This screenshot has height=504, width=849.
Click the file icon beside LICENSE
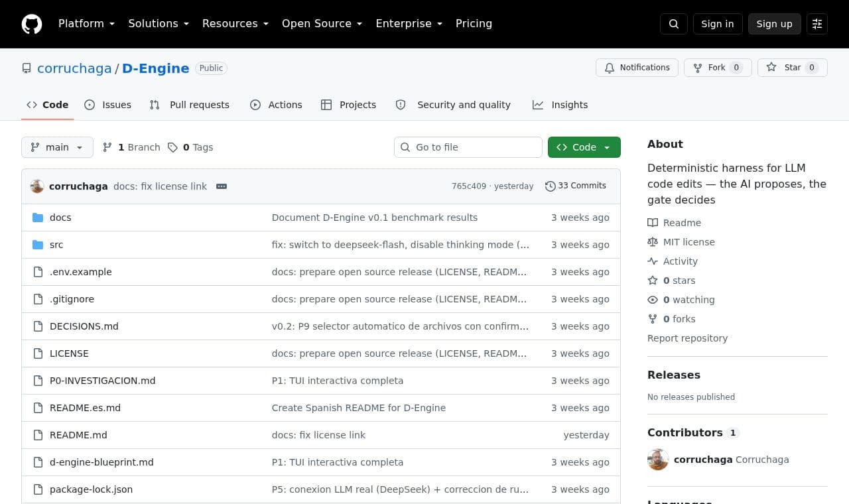tap(38, 353)
